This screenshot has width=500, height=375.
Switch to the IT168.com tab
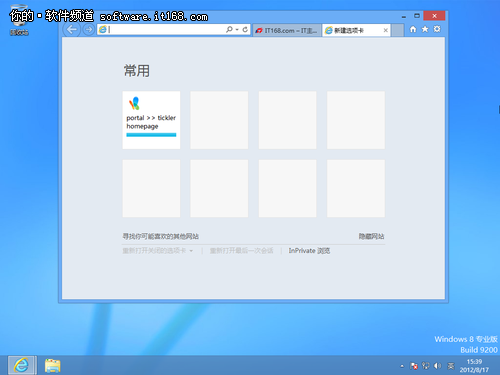coord(287,31)
